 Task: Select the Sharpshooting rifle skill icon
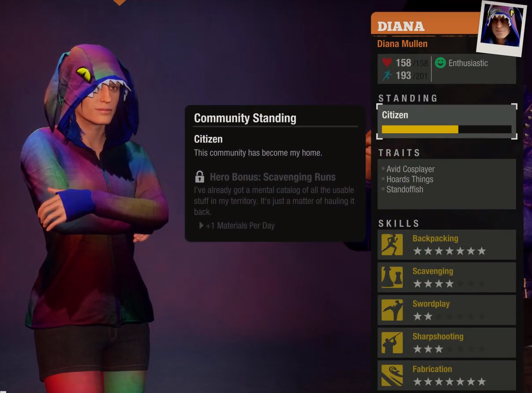[392, 343]
